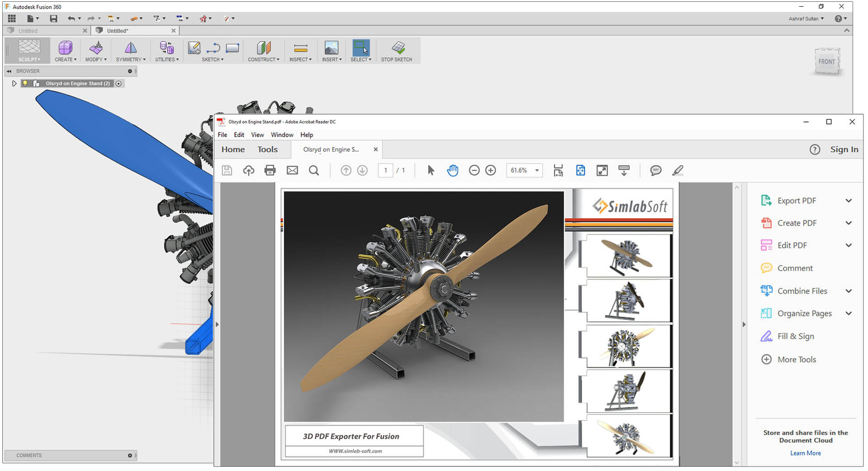Click the Highlight pen icon in Acrobat
Viewport: 868px width, 471px height.
677,170
